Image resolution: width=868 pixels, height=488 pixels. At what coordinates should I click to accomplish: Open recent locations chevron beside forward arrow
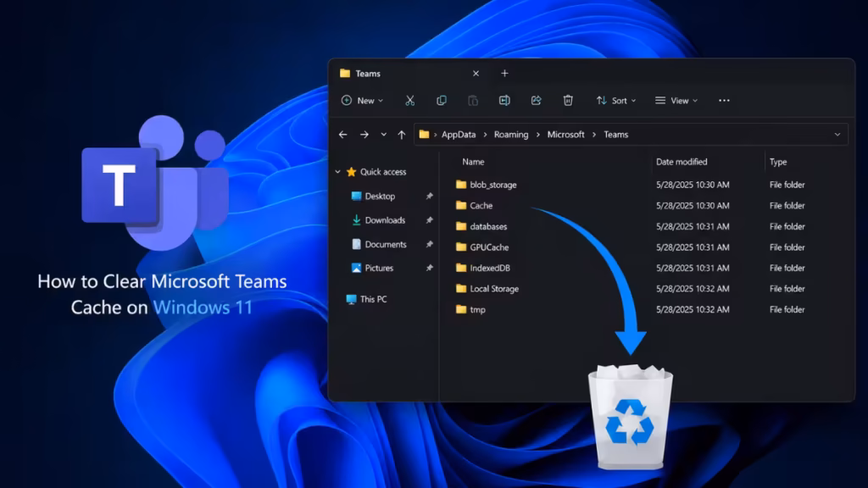(384, 135)
